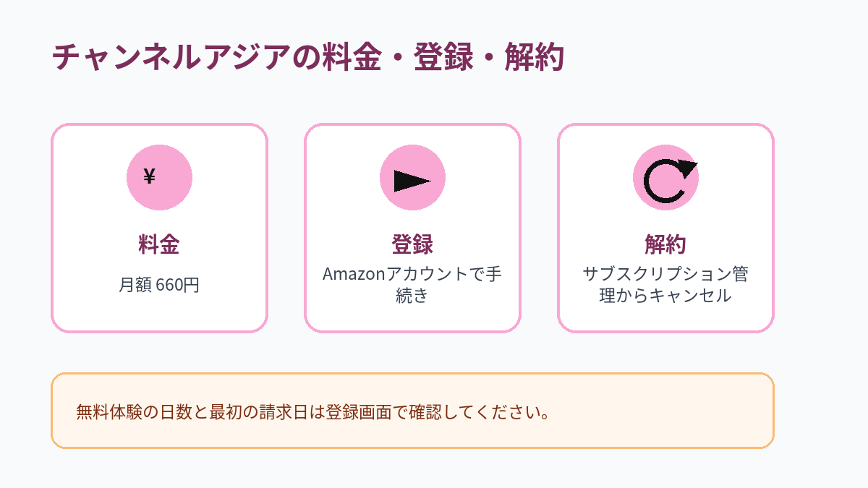Click the word 登録 in the page title

pyautogui.click(x=443, y=57)
